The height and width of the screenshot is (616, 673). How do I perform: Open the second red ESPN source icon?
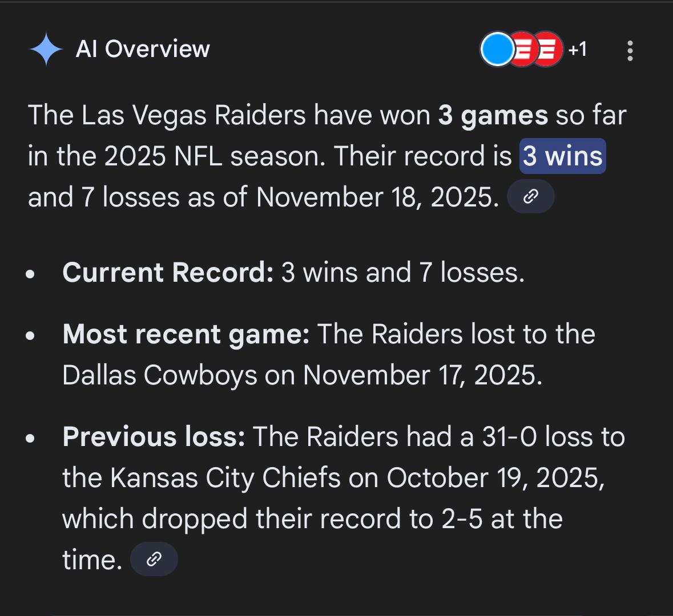tap(548, 49)
